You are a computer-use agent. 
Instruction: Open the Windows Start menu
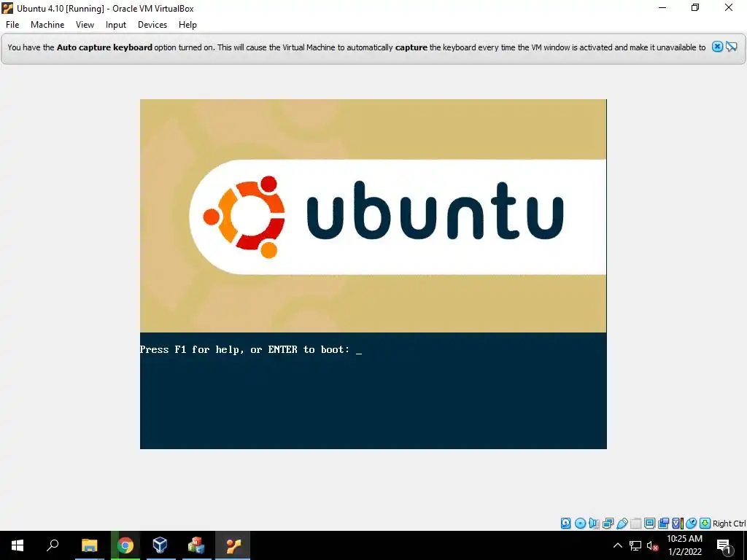[18, 545]
